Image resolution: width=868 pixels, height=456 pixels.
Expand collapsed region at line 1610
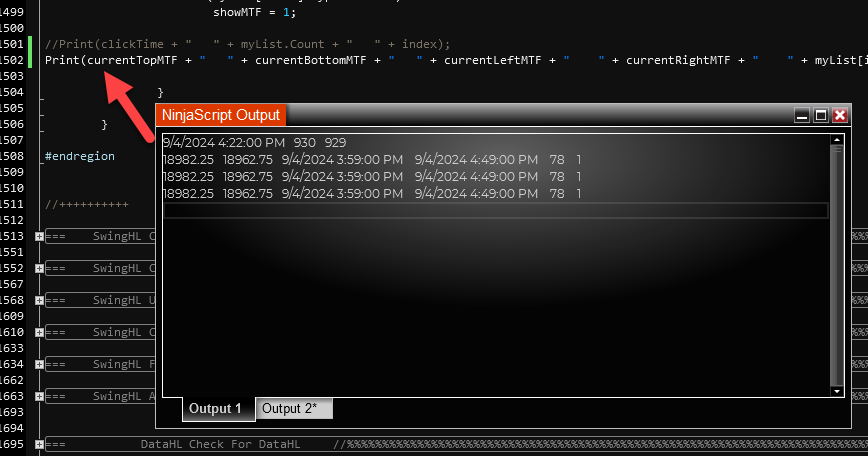click(39, 333)
